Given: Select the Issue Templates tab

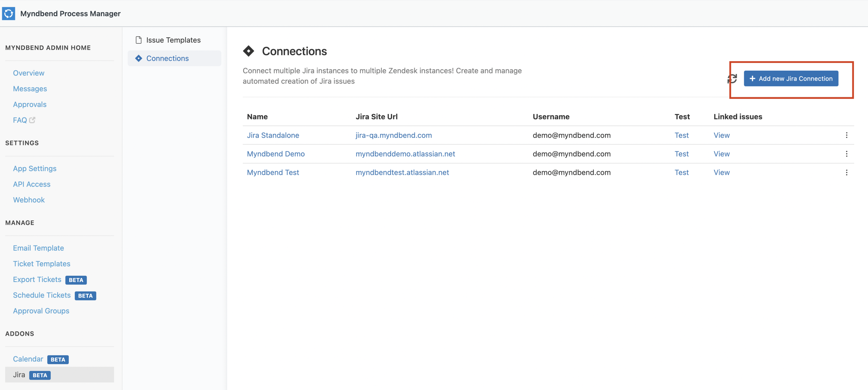Looking at the screenshot, I should click(174, 40).
